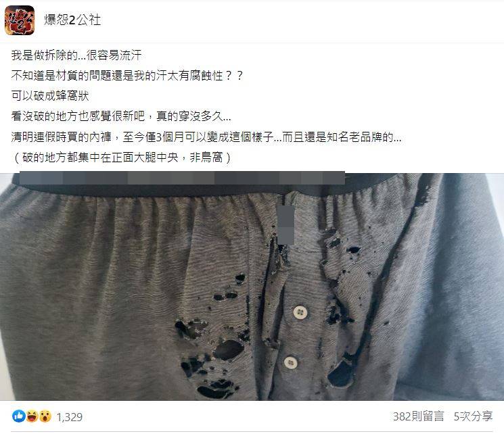Click the blurred waistband brand label
Screen dimensions: 504x436
point(182,178)
